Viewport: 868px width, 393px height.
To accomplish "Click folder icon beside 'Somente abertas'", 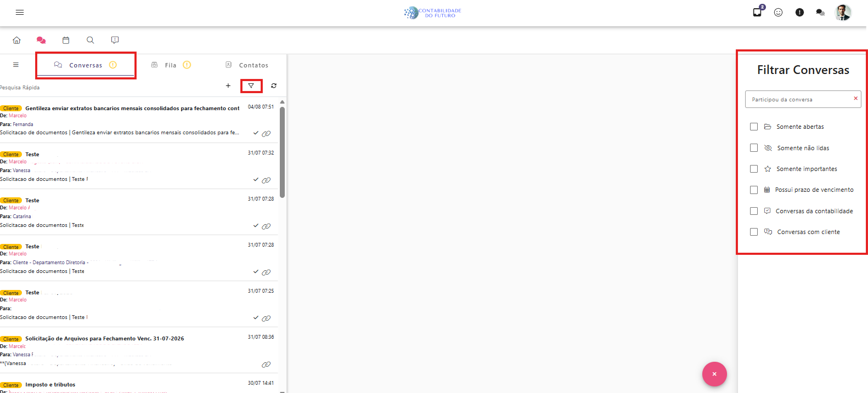I will click(x=768, y=127).
